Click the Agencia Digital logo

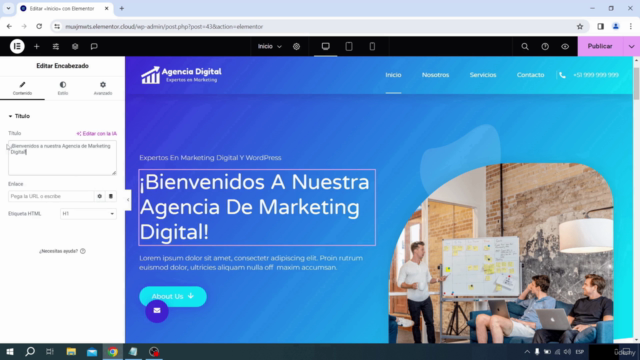coord(181,75)
